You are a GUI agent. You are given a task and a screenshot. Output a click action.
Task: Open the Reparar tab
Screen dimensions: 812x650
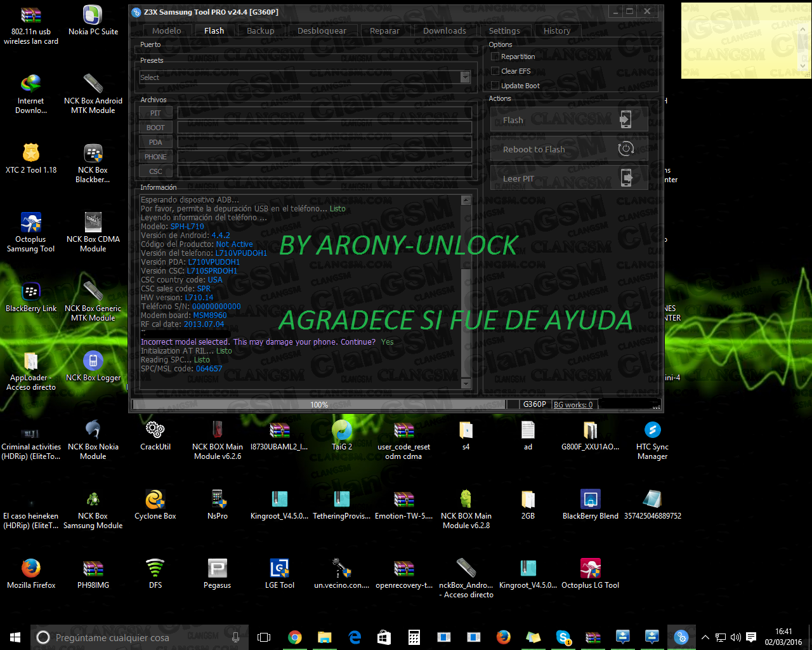tap(384, 30)
